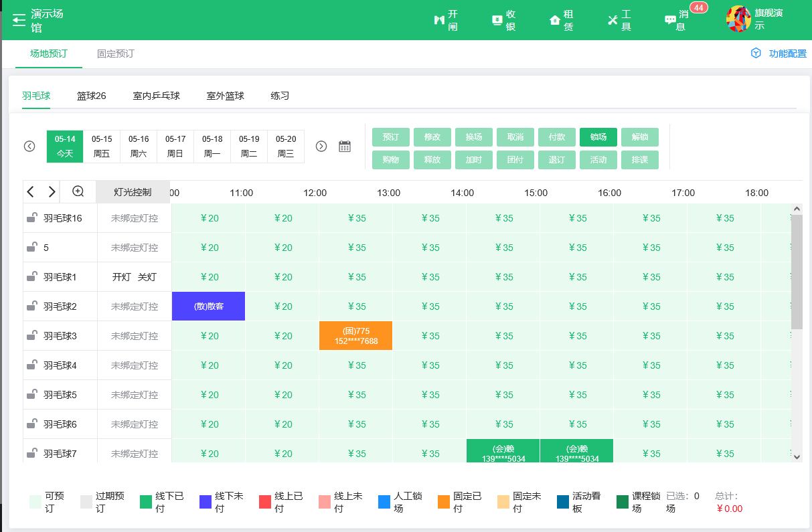Viewport: 812px width, 532px height.
Task: Click the scrollbar down arrow
Action: click(797, 456)
